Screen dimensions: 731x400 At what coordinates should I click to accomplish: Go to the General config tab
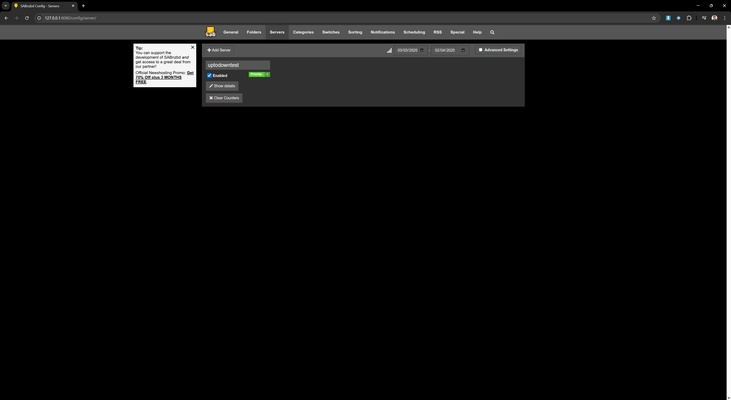tap(230, 32)
